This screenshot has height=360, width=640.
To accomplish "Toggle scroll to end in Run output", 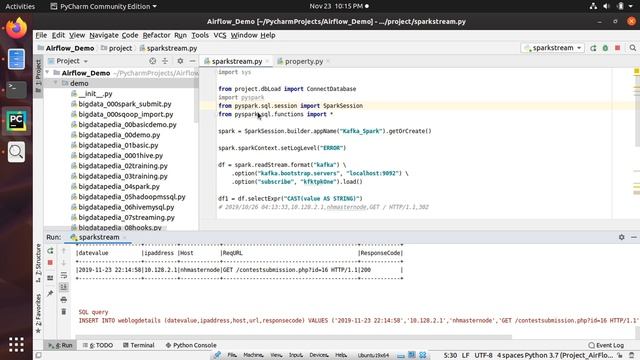I will [x=64, y=287].
